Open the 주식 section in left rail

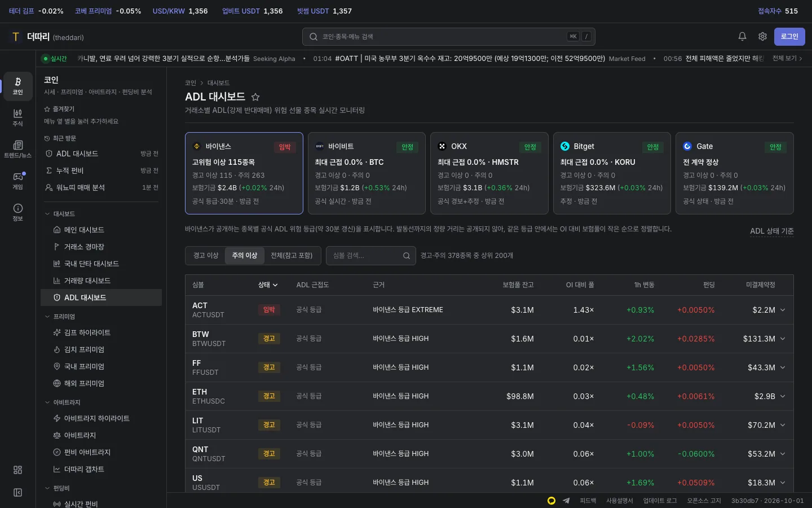click(x=18, y=118)
